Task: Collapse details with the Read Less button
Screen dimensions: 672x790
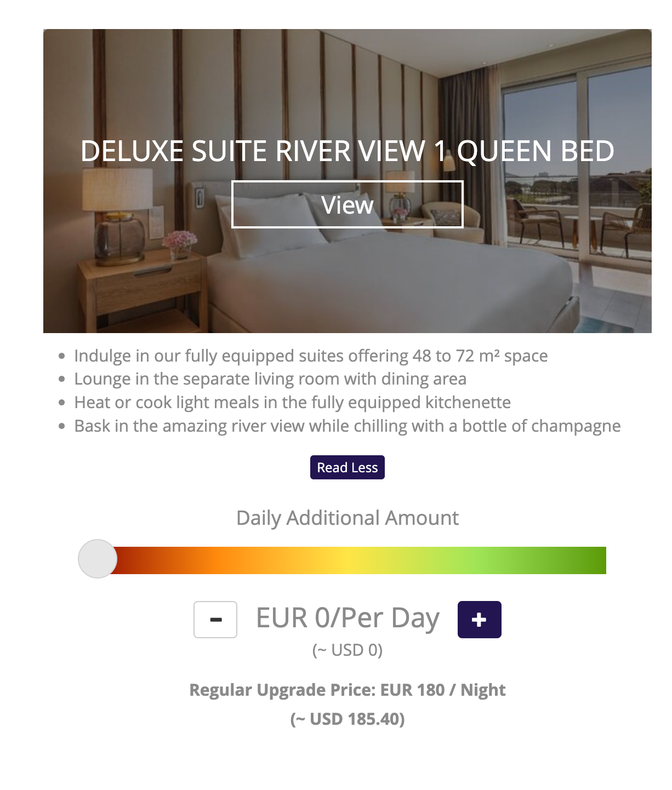Action: tap(348, 467)
